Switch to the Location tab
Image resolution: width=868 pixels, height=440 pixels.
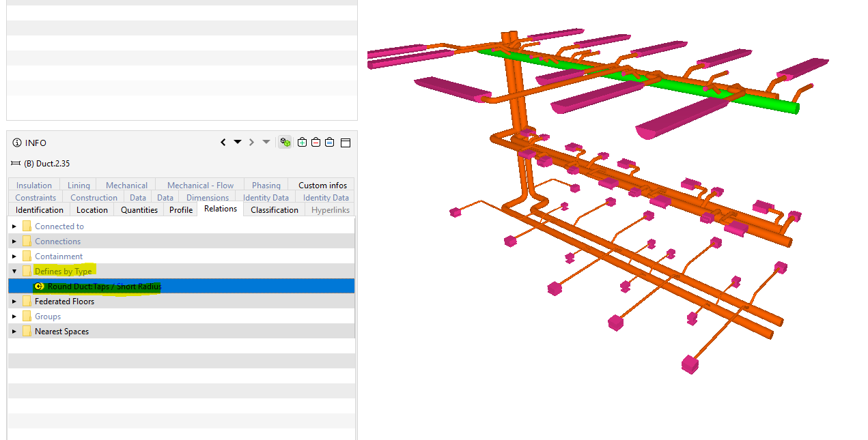click(92, 210)
